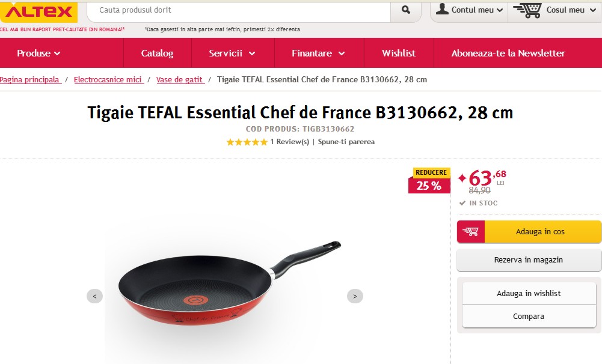Viewport: 602px width, 364px height.
Task: Click the user account silhouette icon
Action: pyautogui.click(x=442, y=9)
